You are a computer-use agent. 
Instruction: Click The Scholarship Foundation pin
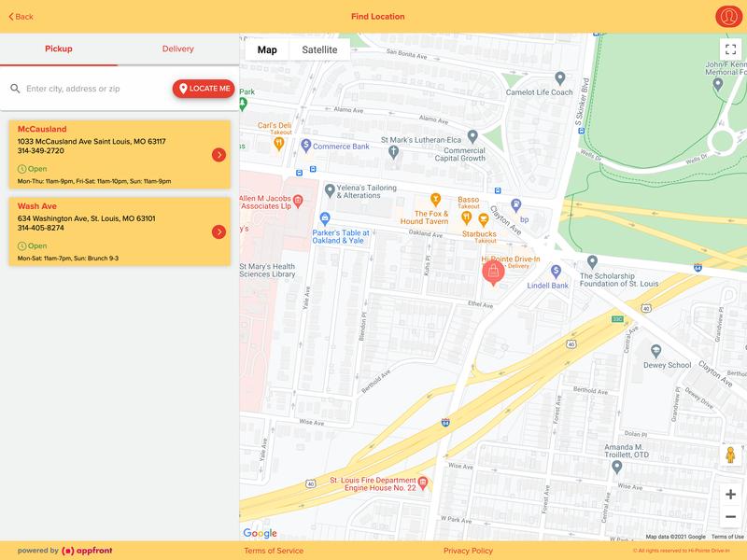pyautogui.click(x=592, y=262)
